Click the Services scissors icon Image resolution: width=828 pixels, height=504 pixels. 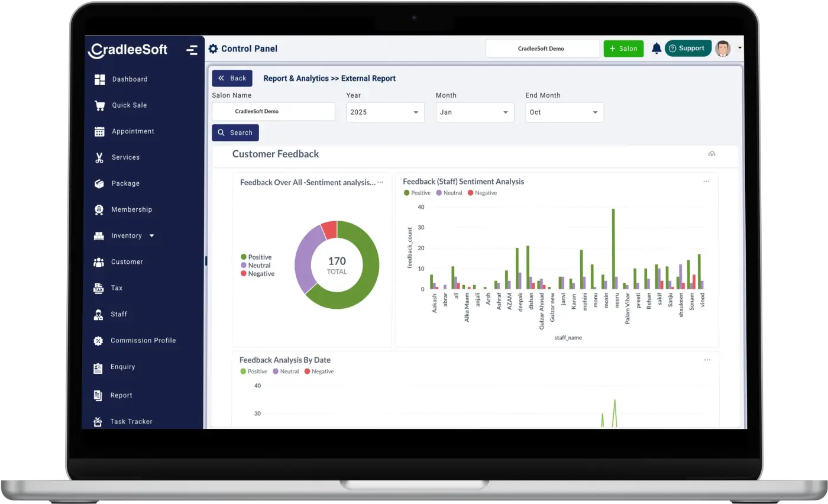pos(99,157)
